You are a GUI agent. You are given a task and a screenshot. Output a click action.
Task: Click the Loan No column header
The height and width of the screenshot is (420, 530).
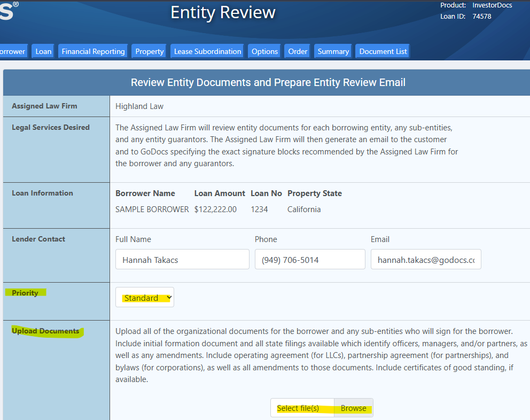[267, 193]
